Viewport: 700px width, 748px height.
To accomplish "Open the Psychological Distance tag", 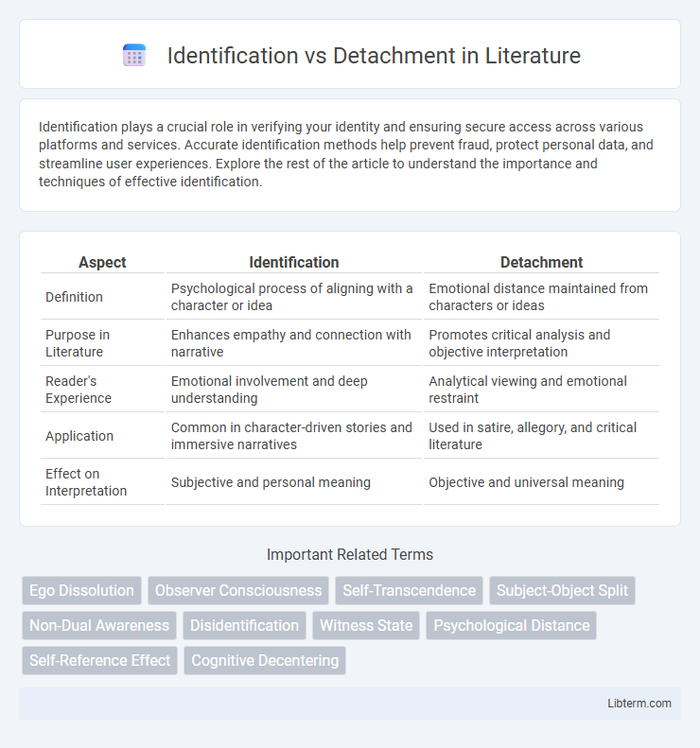I will point(511,625).
